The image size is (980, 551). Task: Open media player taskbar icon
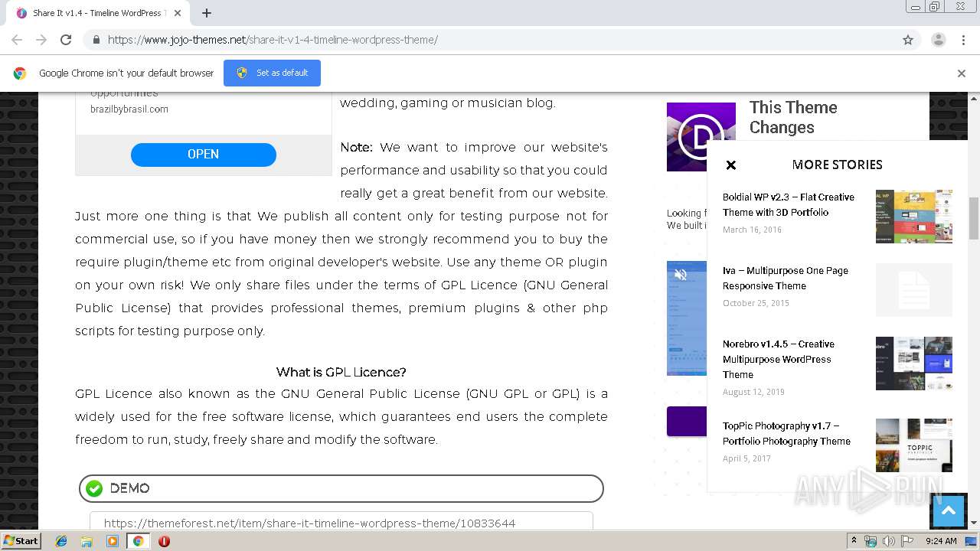click(x=113, y=541)
